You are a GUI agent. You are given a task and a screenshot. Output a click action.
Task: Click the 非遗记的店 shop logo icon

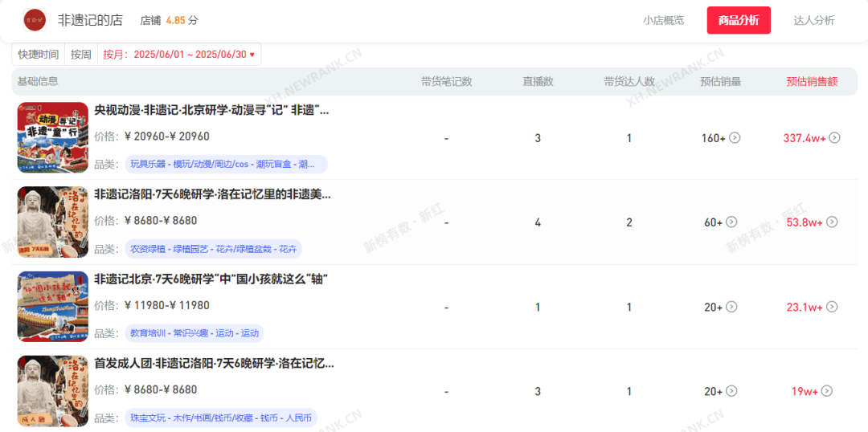[x=35, y=20]
